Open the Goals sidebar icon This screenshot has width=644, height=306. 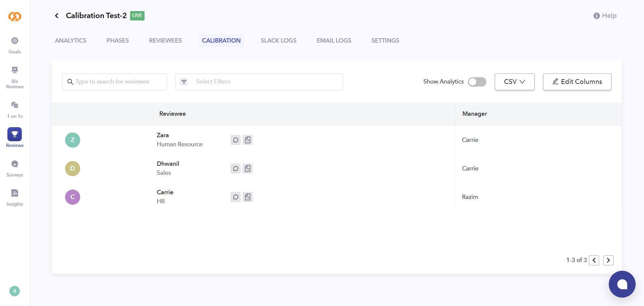(15, 41)
